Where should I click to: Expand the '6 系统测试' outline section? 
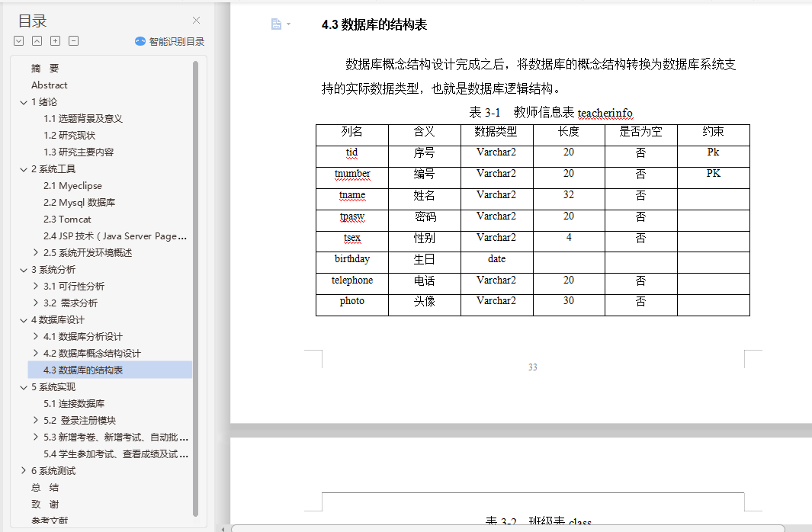coord(24,470)
